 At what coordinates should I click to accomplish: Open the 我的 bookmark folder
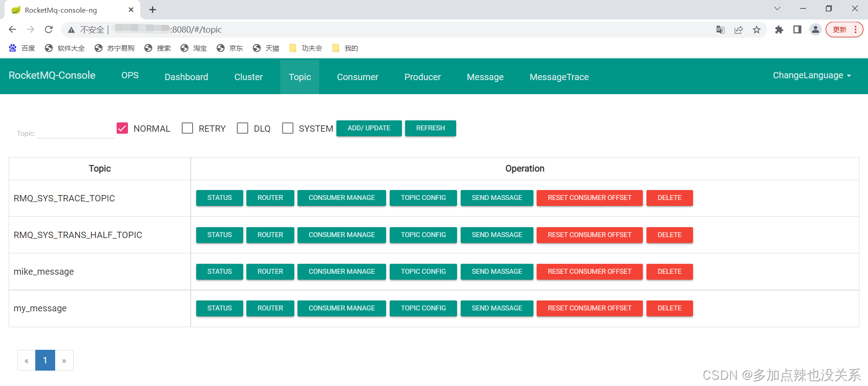pyautogui.click(x=345, y=48)
